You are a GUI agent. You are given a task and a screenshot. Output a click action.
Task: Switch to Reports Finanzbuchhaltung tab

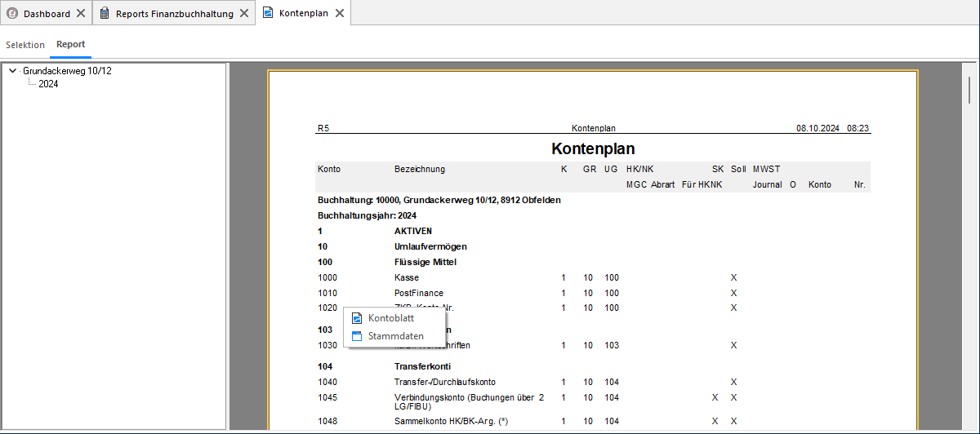(x=174, y=14)
